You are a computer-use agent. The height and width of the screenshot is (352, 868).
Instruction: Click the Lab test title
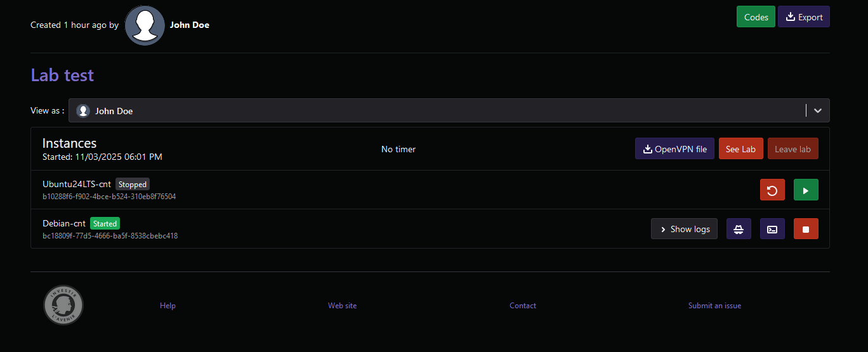click(62, 75)
